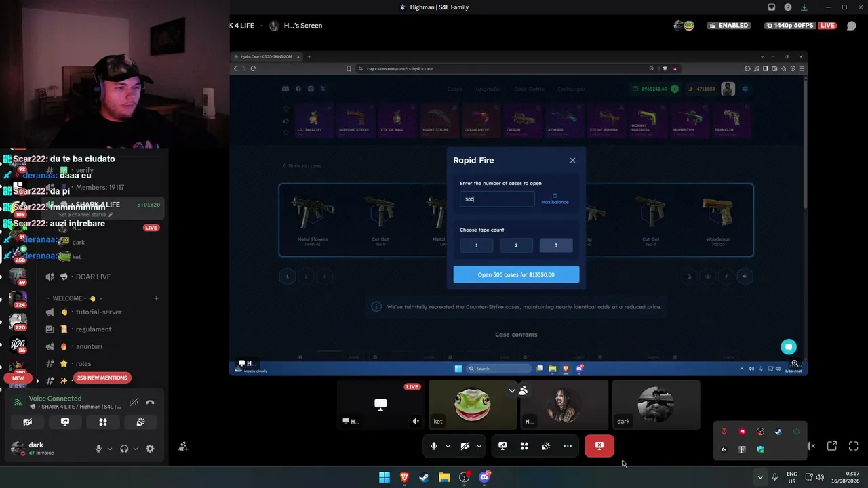Close the Rapid Fire dialog

[572, 161]
